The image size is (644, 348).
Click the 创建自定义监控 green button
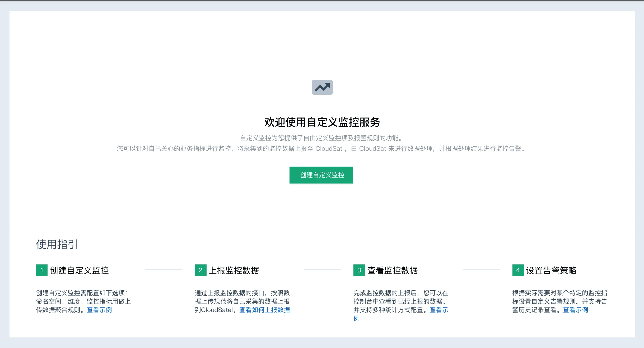tap(321, 175)
